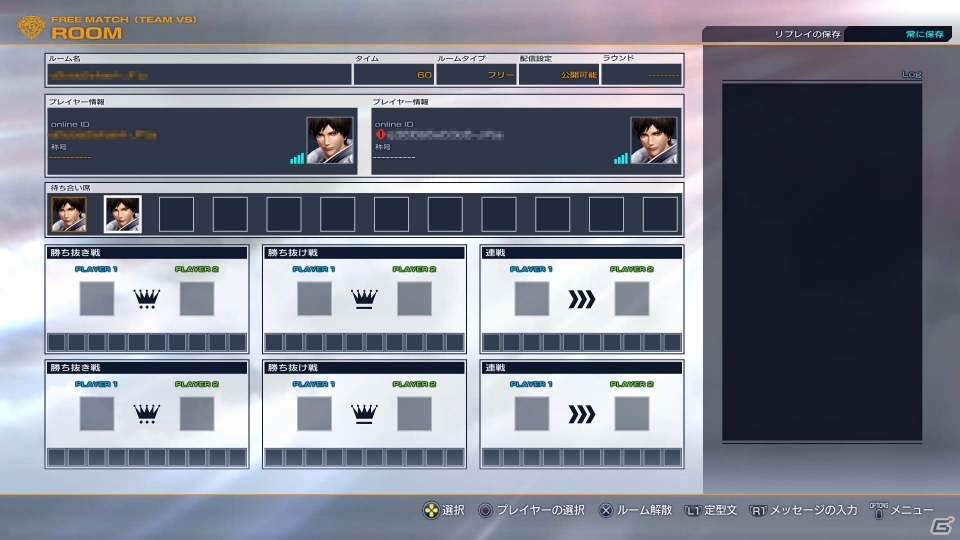960x540 pixels.
Task: Take PLAYER 2 slot in upper 連戦
Action: [632, 299]
